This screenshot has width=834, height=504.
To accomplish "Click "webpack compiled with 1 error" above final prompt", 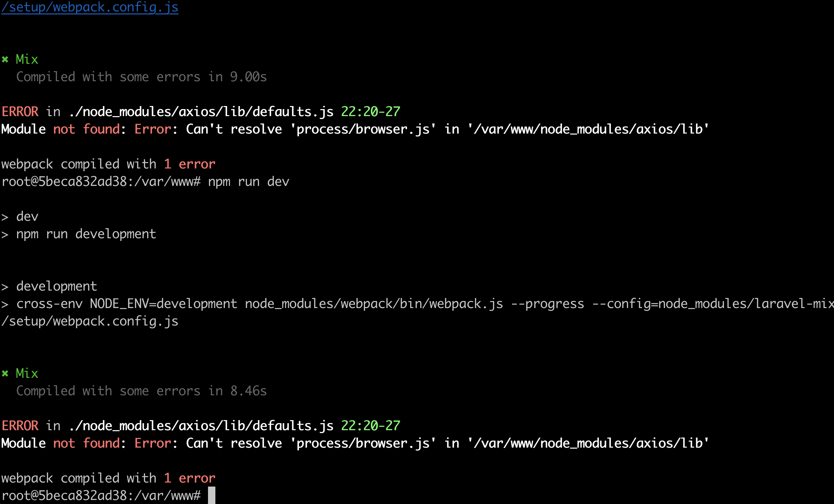I will point(108,478).
